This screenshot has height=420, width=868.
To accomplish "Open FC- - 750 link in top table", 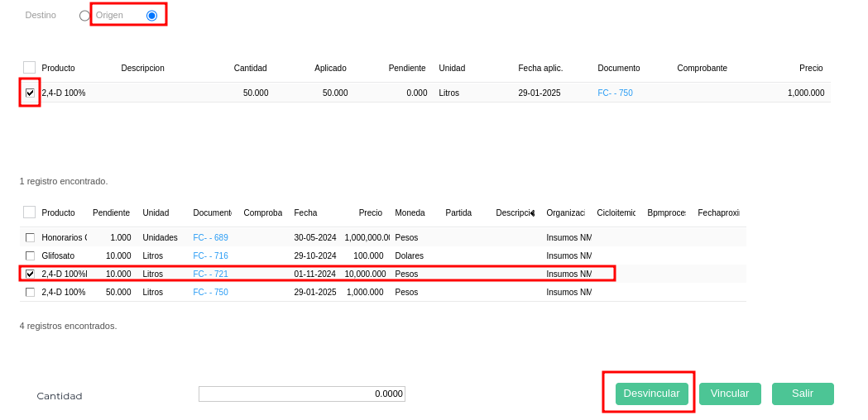I will 615,93.
